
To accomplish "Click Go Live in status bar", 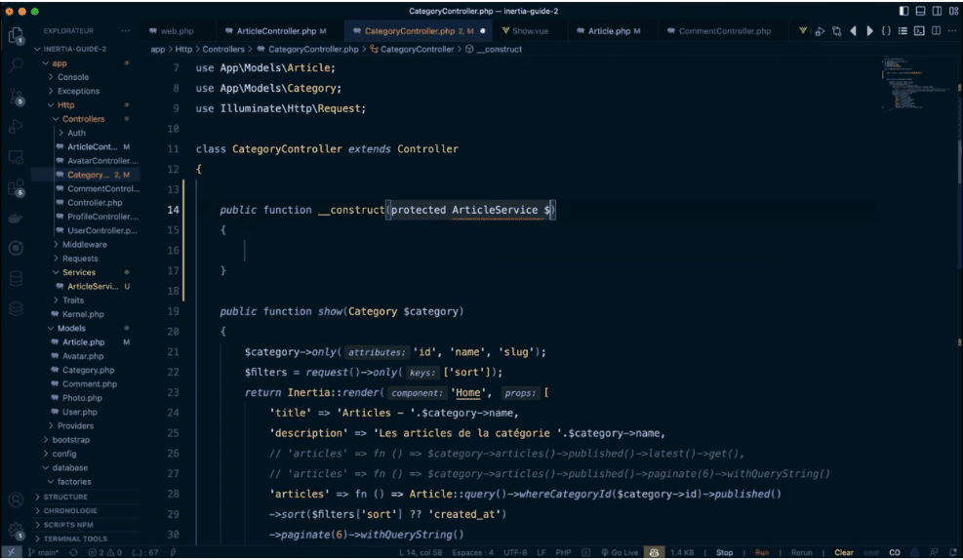I will [x=620, y=552].
